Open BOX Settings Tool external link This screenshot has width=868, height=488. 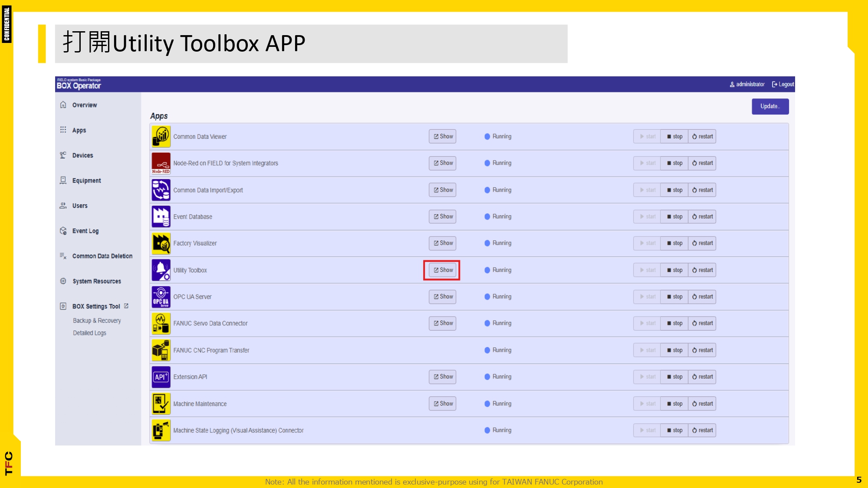click(96, 306)
